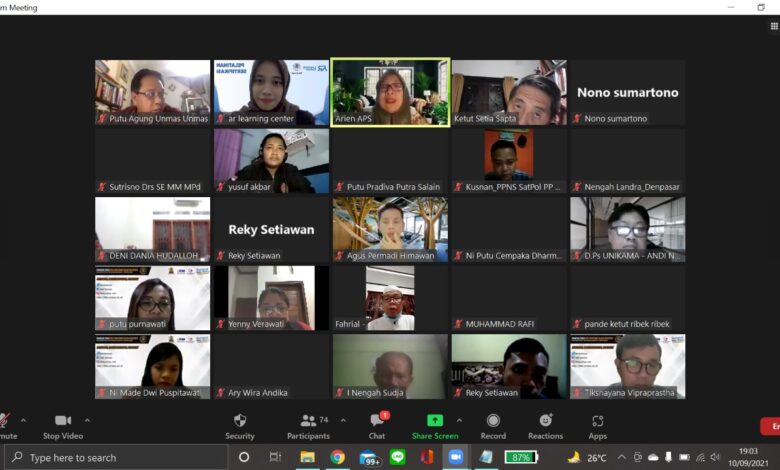Select the Nono sumartono participant tile
The image size is (780, 470).
point(627,92)
